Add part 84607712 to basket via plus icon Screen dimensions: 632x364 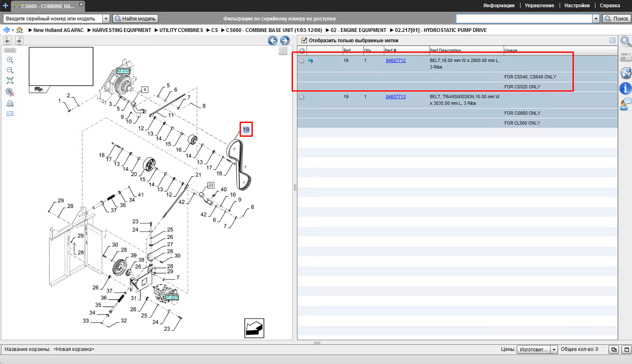(x=302, y=61)
